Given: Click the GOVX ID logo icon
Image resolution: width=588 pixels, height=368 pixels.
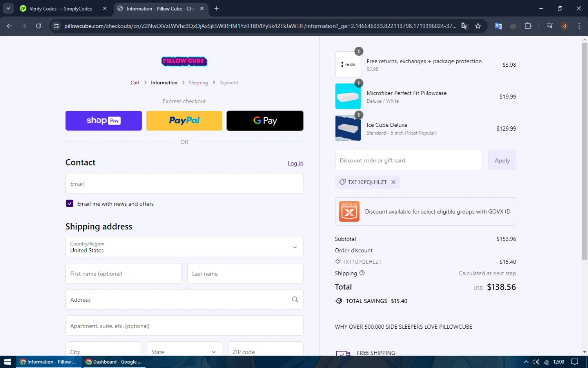Looking at the screenshot, I should coord(349,211).
